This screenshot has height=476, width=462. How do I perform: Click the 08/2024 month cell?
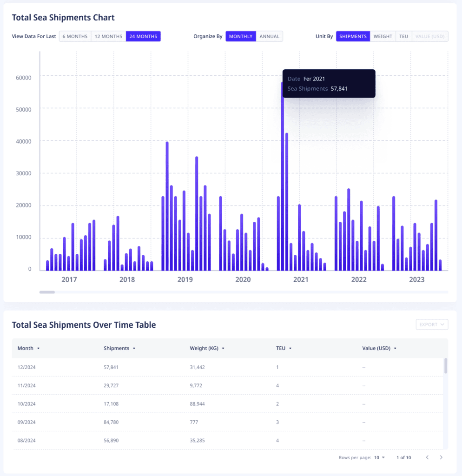click(26, 441)
